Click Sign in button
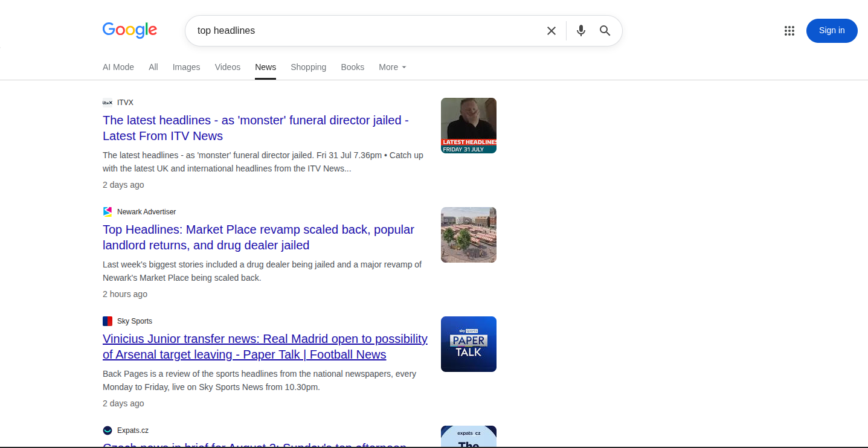868x448 pixels. [x=832, y=31]
